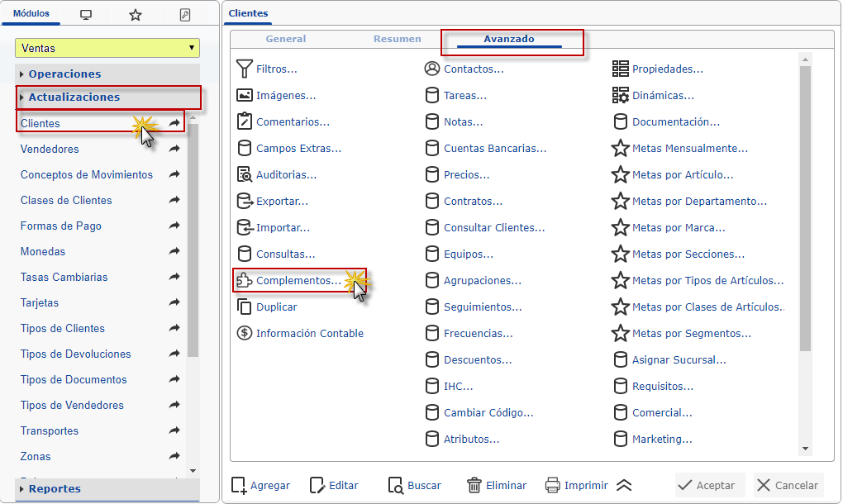843x504 pixels.
Task: Click the Dinámicas gear grid icon
Action: (x=620, y=95)
